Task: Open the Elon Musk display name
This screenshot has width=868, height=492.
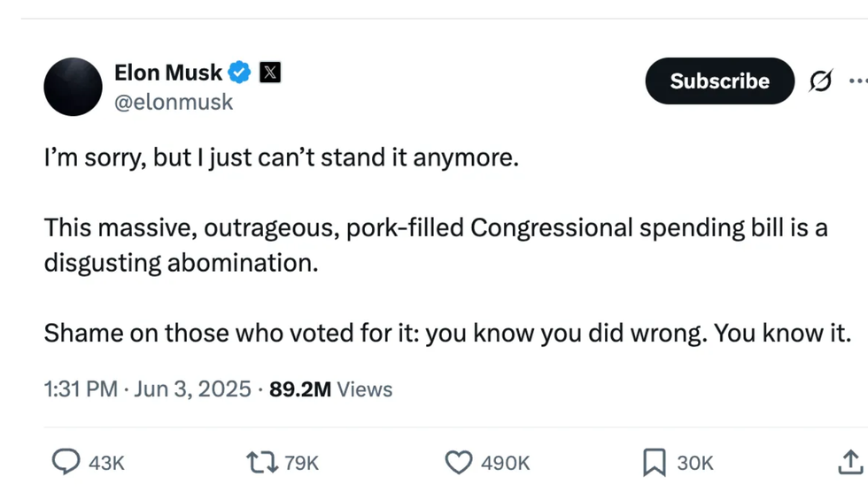Action: [x=168, y=73]
